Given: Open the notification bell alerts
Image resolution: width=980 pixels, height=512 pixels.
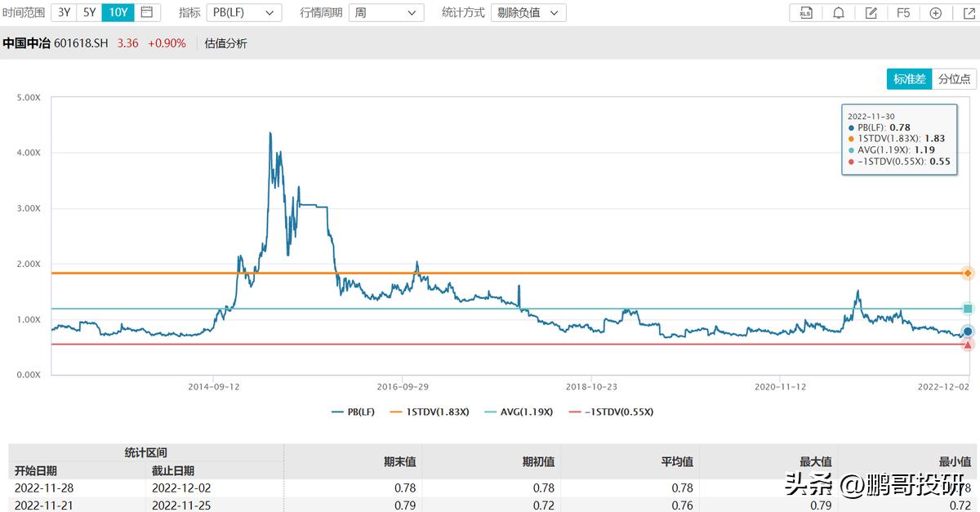Looking at the screenshot, I should 839,12.
